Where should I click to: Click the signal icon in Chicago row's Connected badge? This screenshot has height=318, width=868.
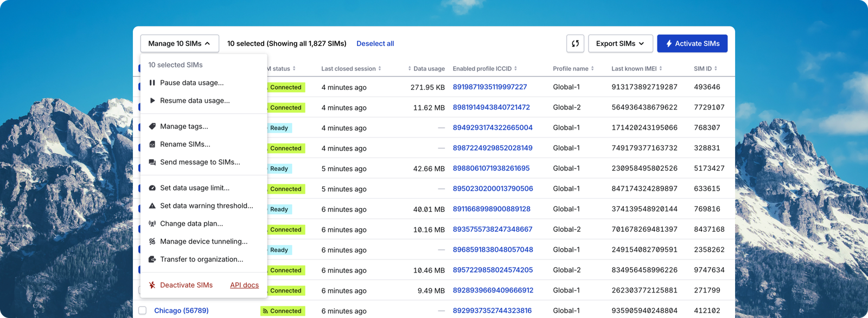[265, 311]
